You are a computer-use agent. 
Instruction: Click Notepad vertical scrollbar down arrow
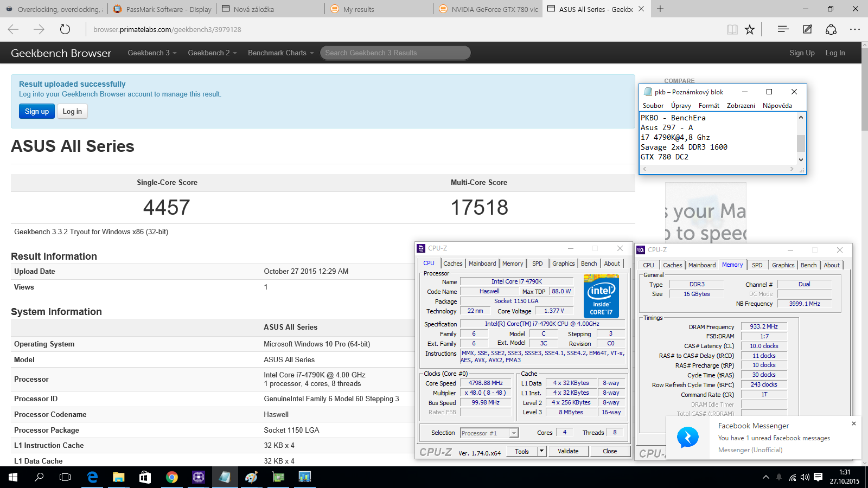(801, 160)
